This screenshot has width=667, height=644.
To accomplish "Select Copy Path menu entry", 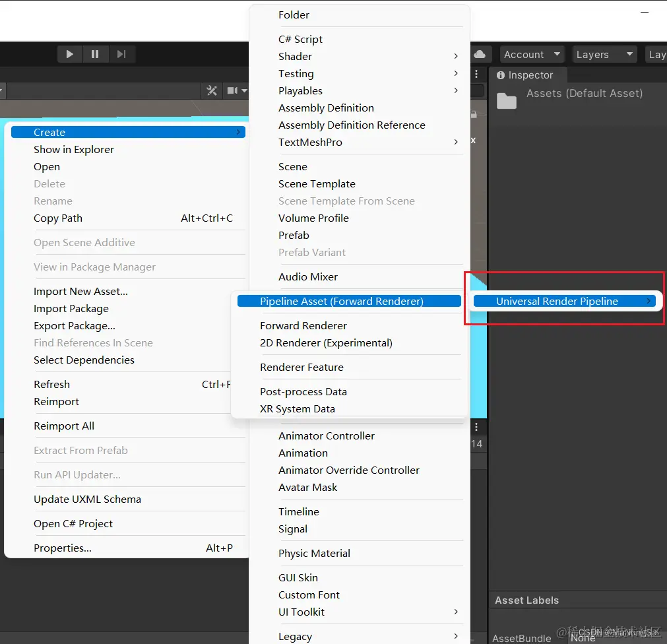I will tap(128, 218).
